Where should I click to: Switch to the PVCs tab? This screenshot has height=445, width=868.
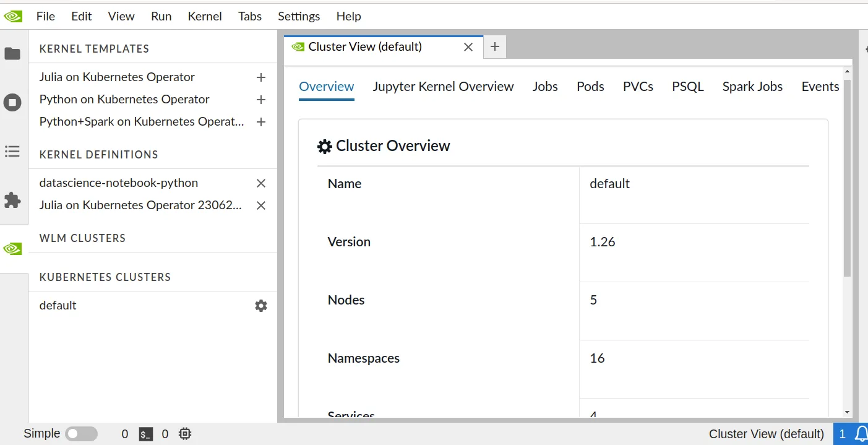[638, 87]
